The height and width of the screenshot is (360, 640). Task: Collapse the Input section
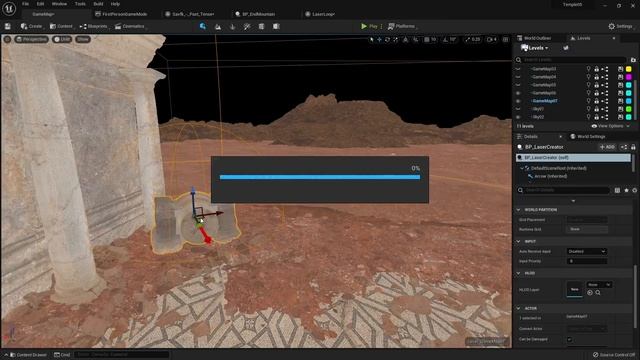519,242
